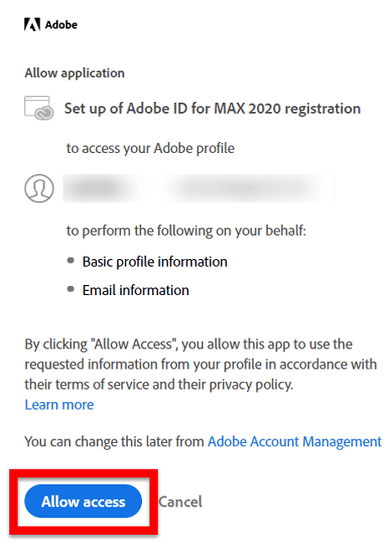
Task: Click the Adobe logo icon
Action: tap(32, 25)
